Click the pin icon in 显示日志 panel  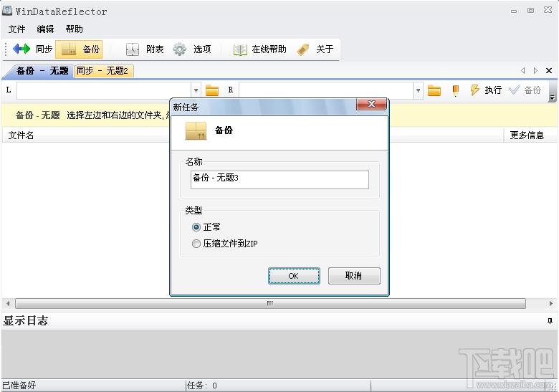550,321
